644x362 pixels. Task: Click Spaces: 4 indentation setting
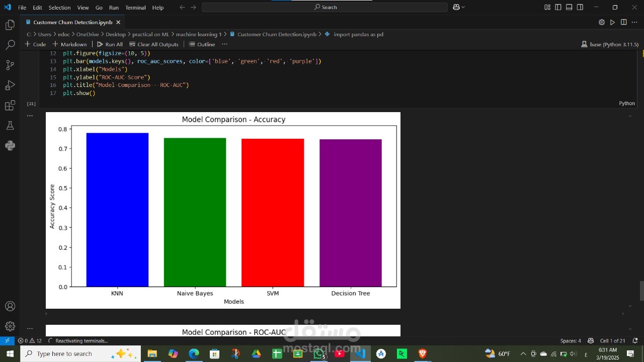(571, 341)
